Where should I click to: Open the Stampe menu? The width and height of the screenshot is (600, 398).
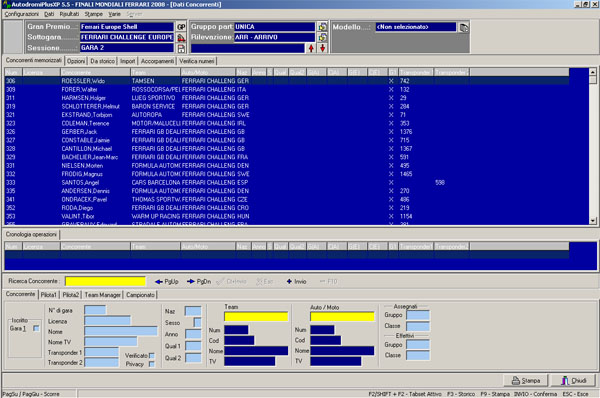[x=94, y=14]
